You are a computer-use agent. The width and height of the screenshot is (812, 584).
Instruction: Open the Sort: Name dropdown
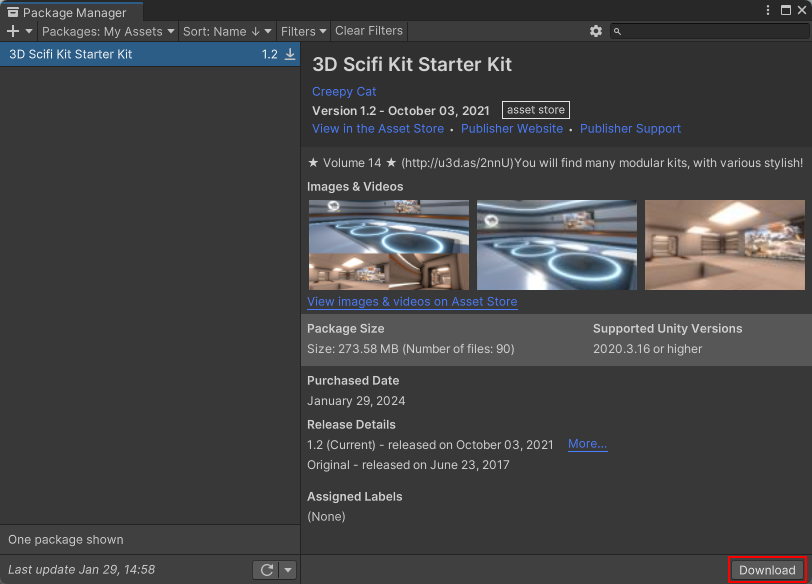tap(226, 31)
